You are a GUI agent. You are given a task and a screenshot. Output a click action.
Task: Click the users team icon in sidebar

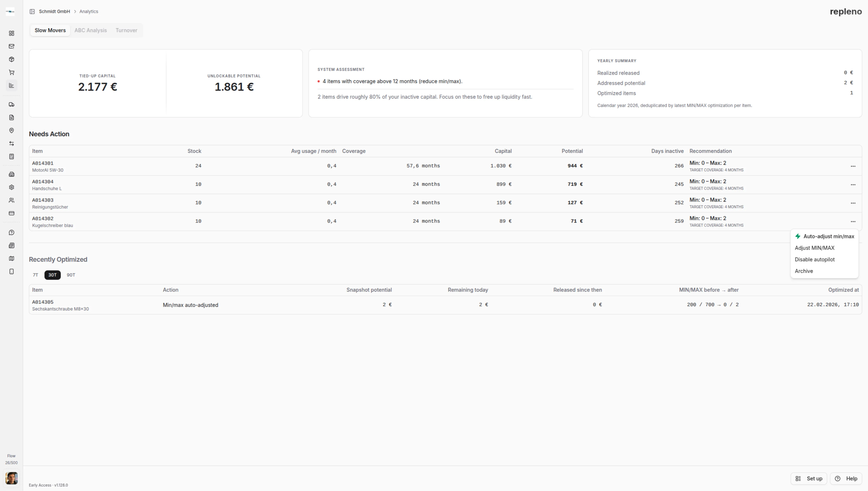[x=11, y=200]
